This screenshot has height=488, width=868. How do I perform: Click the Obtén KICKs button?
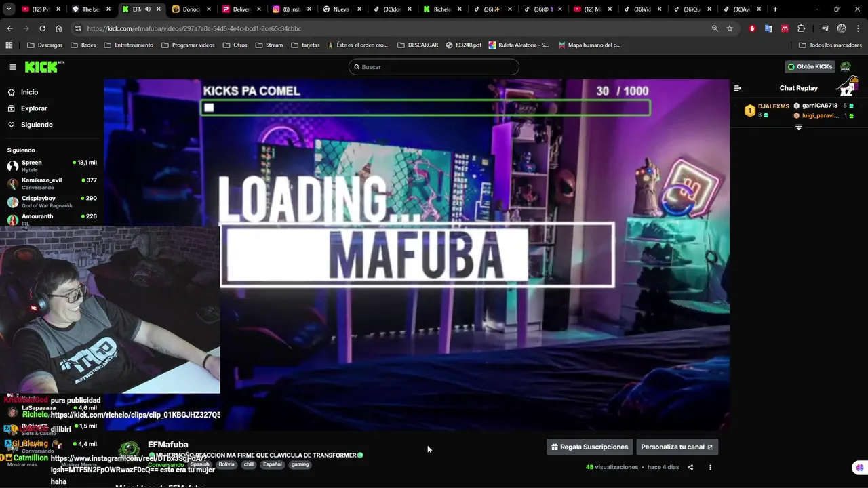810,66
